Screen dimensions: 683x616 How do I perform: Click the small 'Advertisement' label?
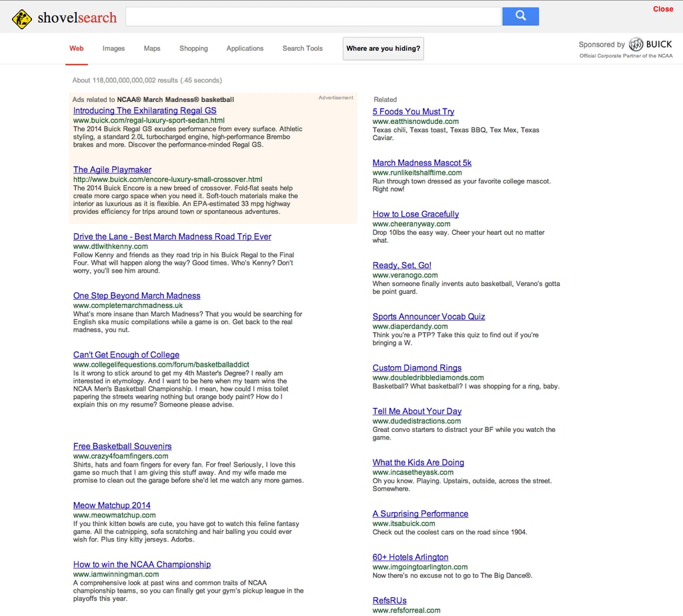coord(336,97)
